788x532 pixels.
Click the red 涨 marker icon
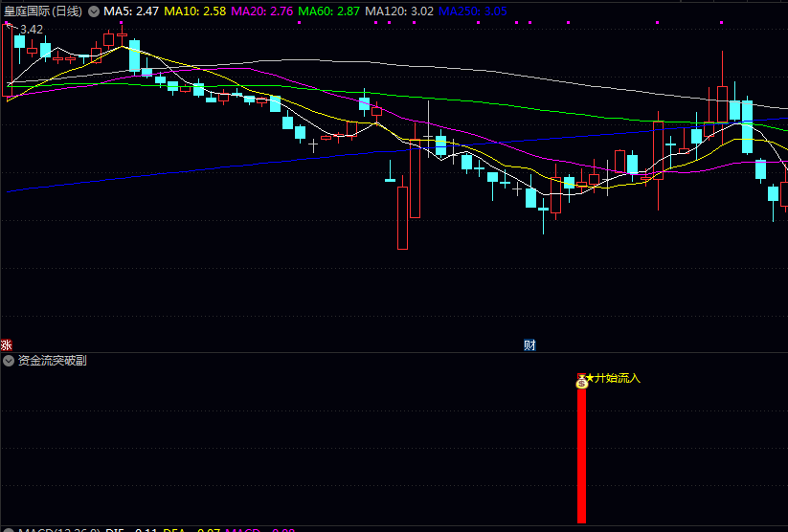pos(6,345)
